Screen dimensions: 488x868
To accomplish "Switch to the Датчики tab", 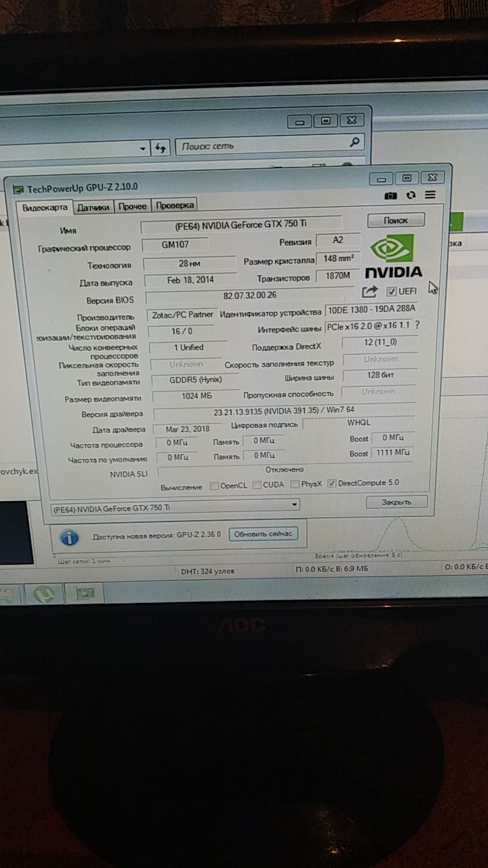I will pos(94,207).
